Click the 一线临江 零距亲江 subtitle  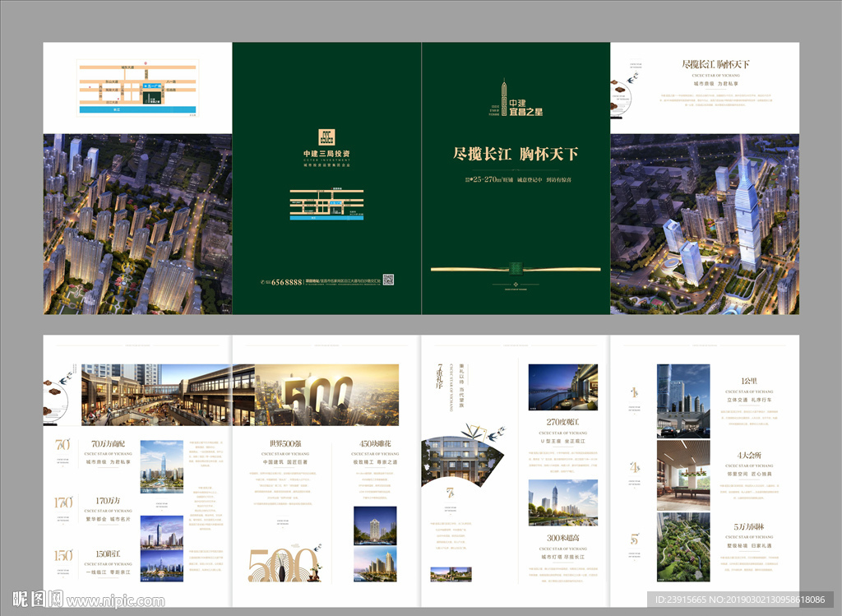point(108,572)
